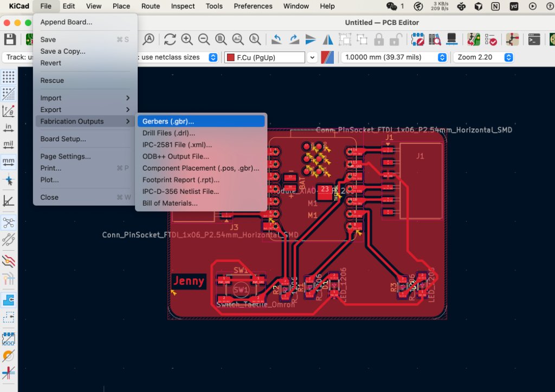Select Footprint Report (.rpt)... entry

(201, 180)
